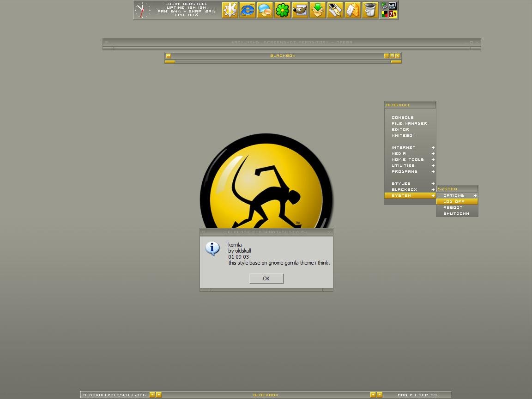This screenshot has width=532, height=399.
Task: Click the Blackbox window title text
Action: click(x=283, y=55)
